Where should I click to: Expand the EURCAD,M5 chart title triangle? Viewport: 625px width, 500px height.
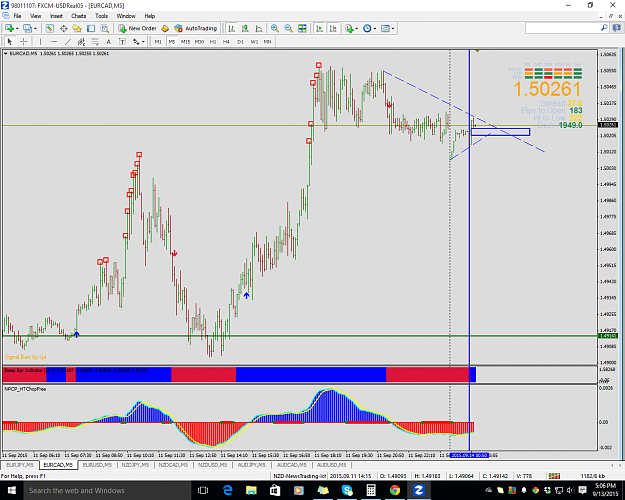pos(6,53)
